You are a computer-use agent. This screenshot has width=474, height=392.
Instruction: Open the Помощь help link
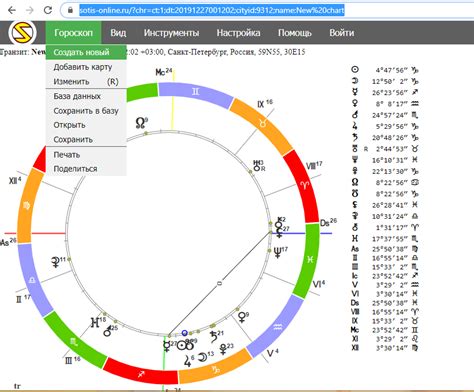pyautogui.click(x=295, y=33)
